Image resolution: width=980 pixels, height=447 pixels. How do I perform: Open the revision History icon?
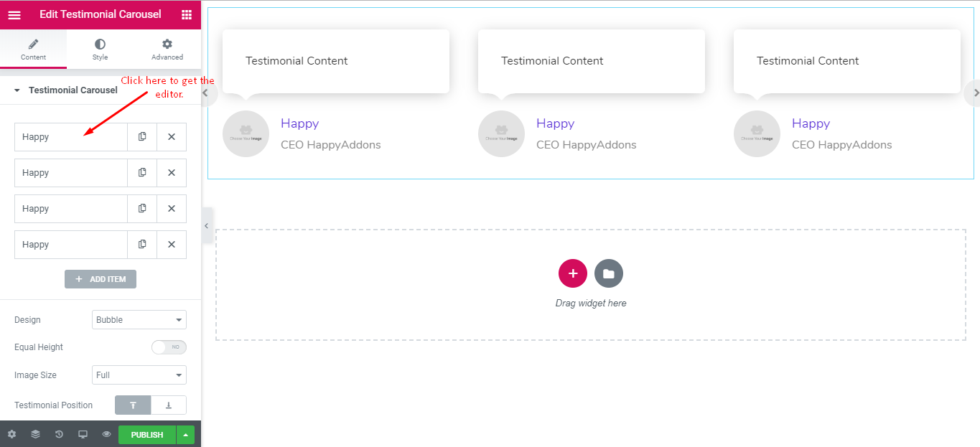[x=59, y=434]
